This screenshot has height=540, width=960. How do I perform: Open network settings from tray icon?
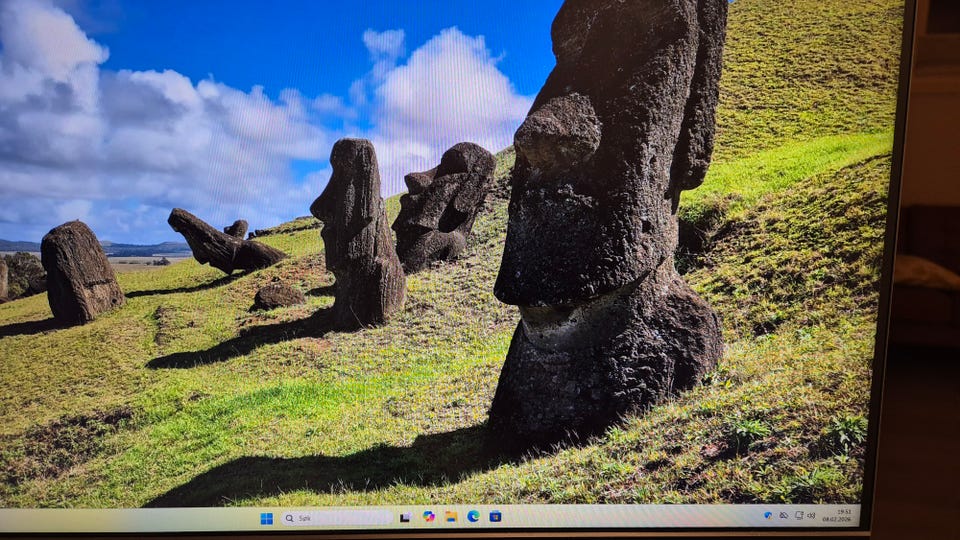coord(799,516)
